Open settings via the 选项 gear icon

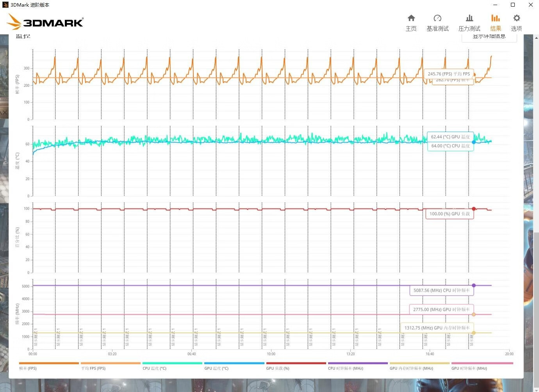click(x=516, y=22)
